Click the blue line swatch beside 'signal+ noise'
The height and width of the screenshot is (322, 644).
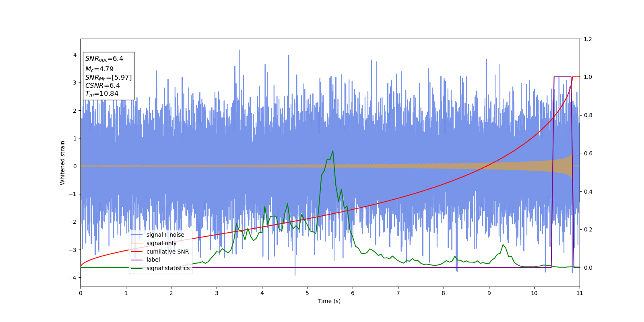click(137, 235)
